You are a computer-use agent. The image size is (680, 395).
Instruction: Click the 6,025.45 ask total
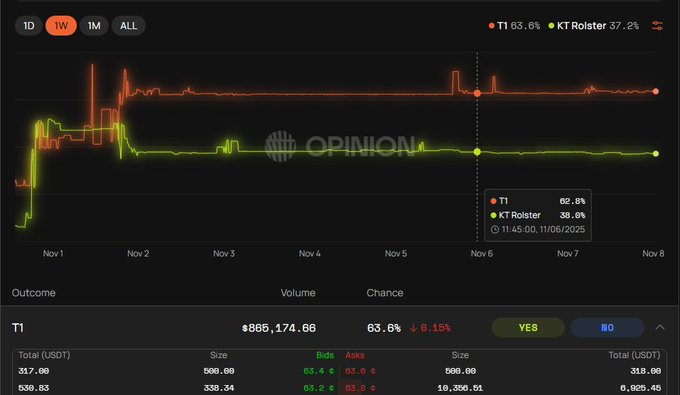640,388
